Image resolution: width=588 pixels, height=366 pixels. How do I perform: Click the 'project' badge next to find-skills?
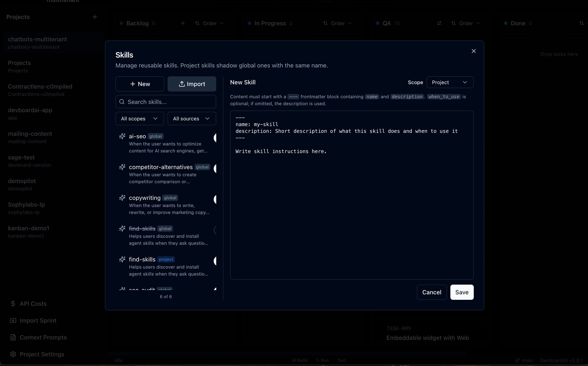[x=166, y=259]
